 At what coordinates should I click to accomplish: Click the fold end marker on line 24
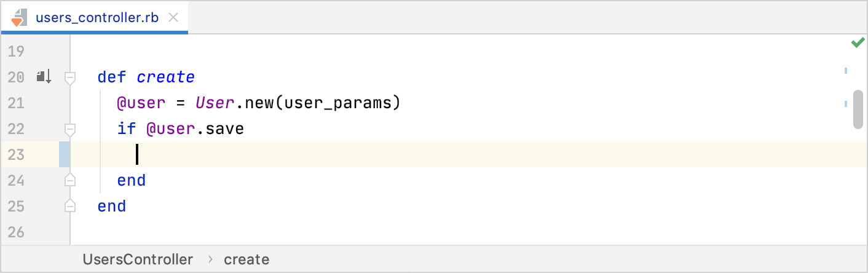(70, 180)
